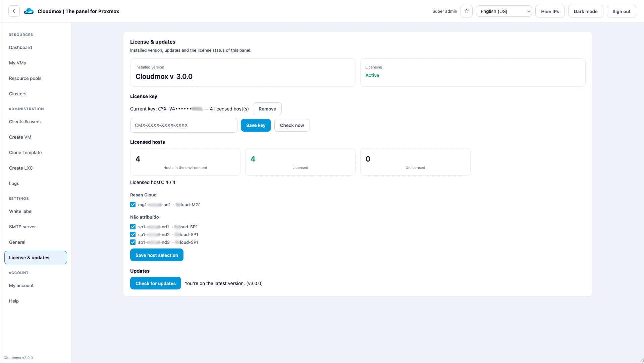Open Clone Template page
The height and width of the screenshot is (363, 644).
coord(36,152)
